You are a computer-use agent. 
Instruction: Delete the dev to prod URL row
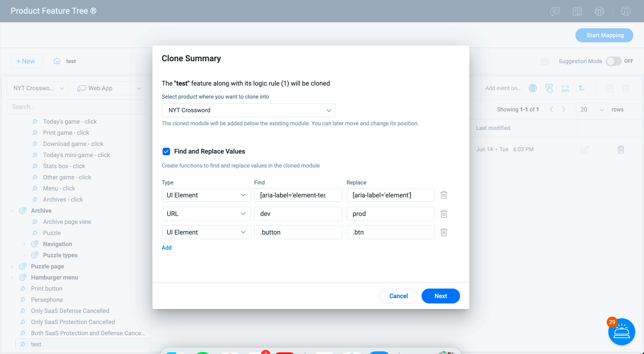(444, 214)
